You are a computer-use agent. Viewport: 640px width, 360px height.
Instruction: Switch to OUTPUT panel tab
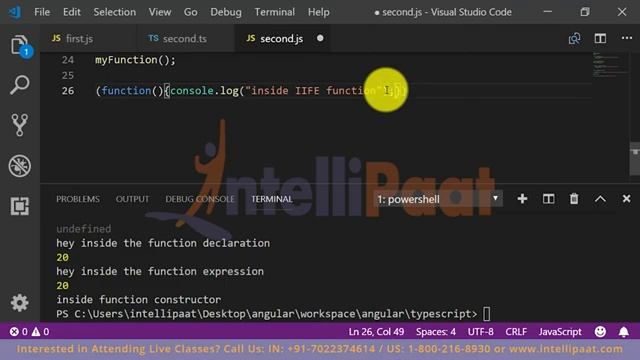coord(132,199)
